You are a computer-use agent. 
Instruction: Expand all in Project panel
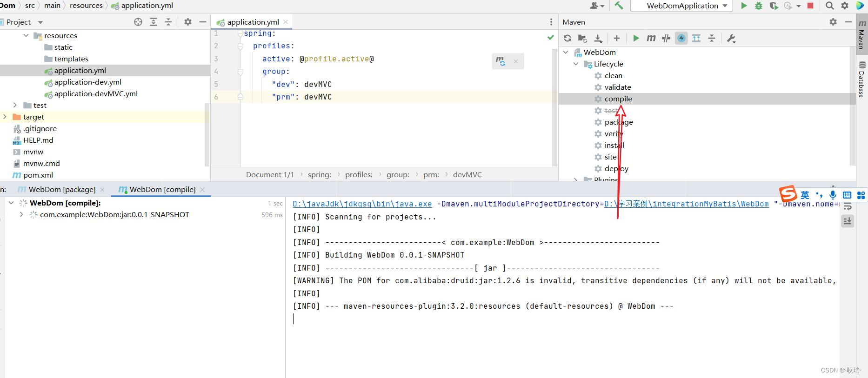click(x=154, y=22)
